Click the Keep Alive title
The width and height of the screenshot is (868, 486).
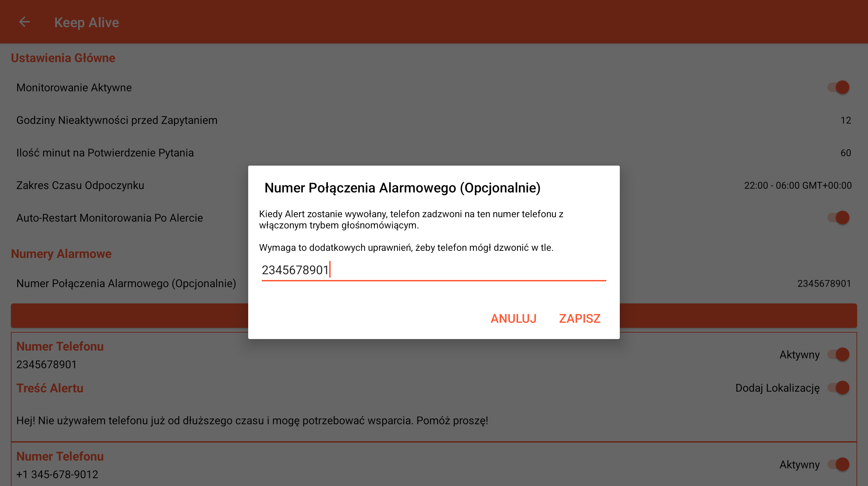[87, 22]
